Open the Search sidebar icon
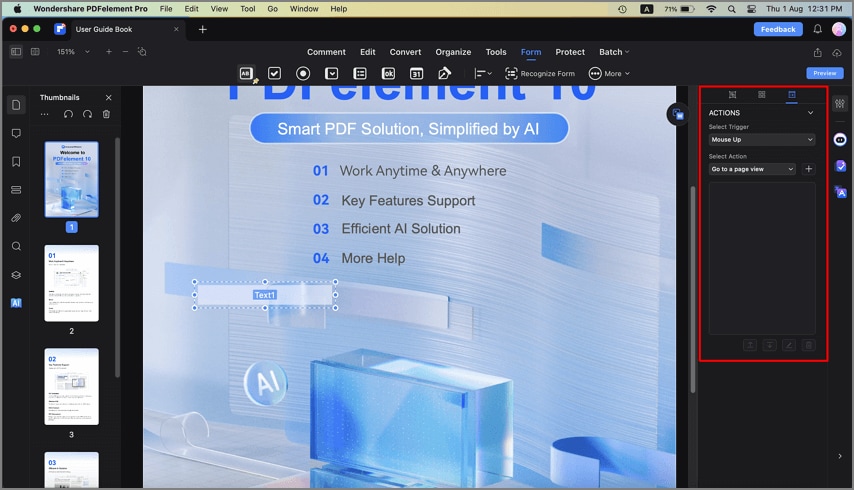The image size is (854, 490). [x=16, y=246]
